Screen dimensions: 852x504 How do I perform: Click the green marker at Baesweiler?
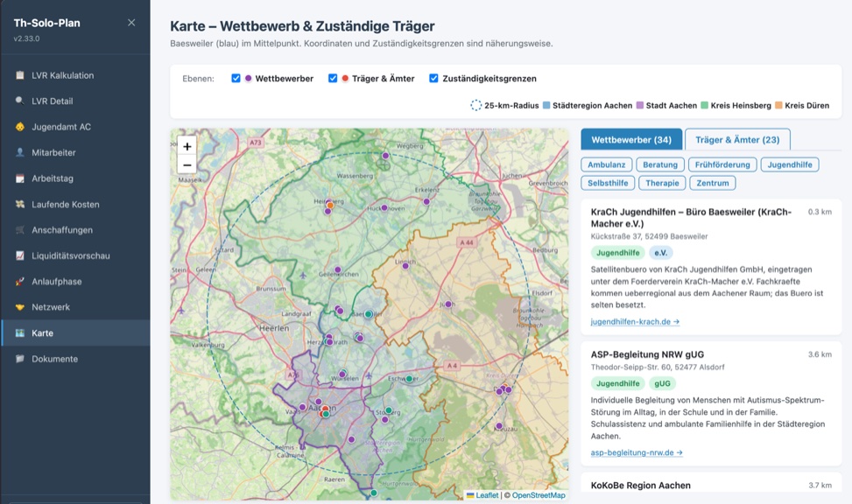point(369,314)
